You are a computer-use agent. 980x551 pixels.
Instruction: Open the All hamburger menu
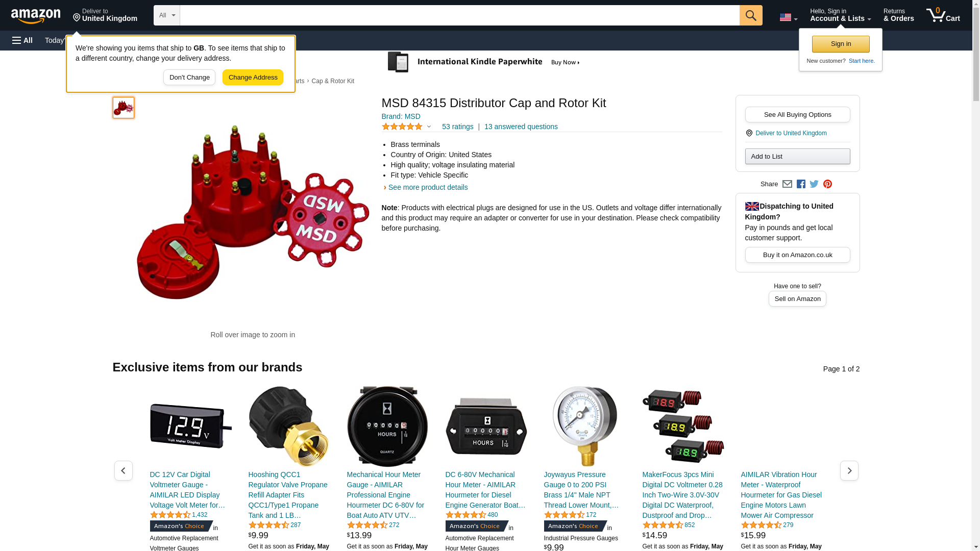[22, 40]
